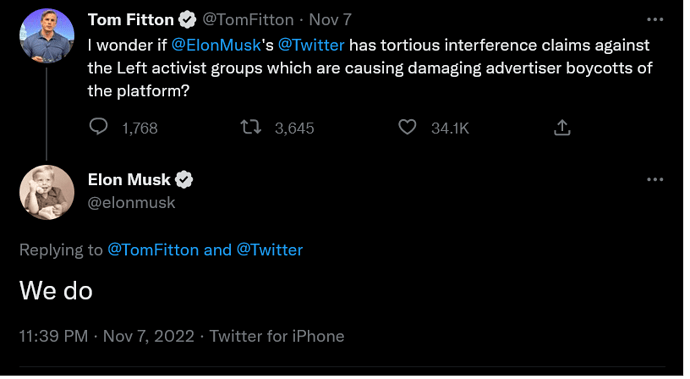Click the Elon Musk display name
Viewport: 690px width, 379px height.
click(x=129, y=180)
